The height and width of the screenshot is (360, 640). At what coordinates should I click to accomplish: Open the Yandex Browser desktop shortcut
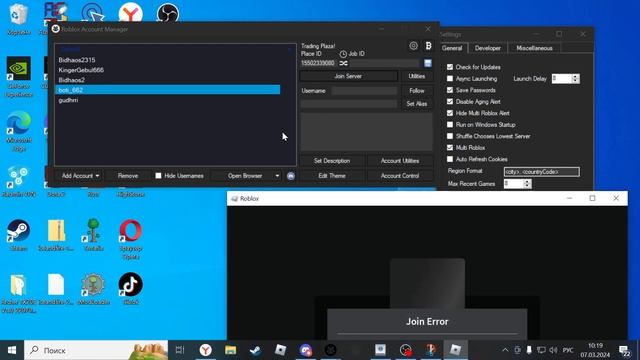click(130, 13)
